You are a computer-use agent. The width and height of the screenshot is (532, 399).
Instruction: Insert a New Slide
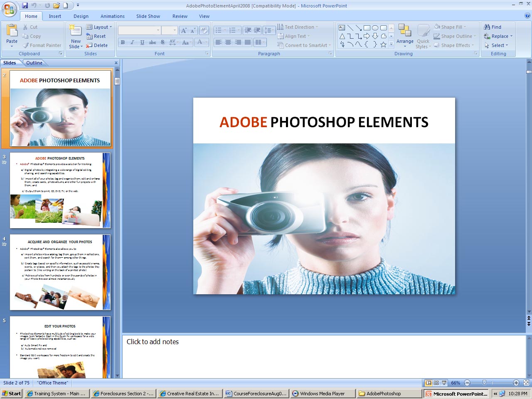(x=76, y=37)
